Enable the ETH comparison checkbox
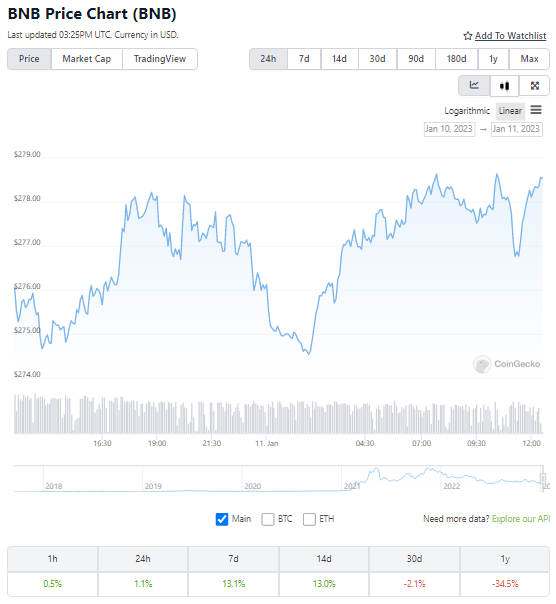This screenshot has height=604, width=556. (x=309, y=519)
